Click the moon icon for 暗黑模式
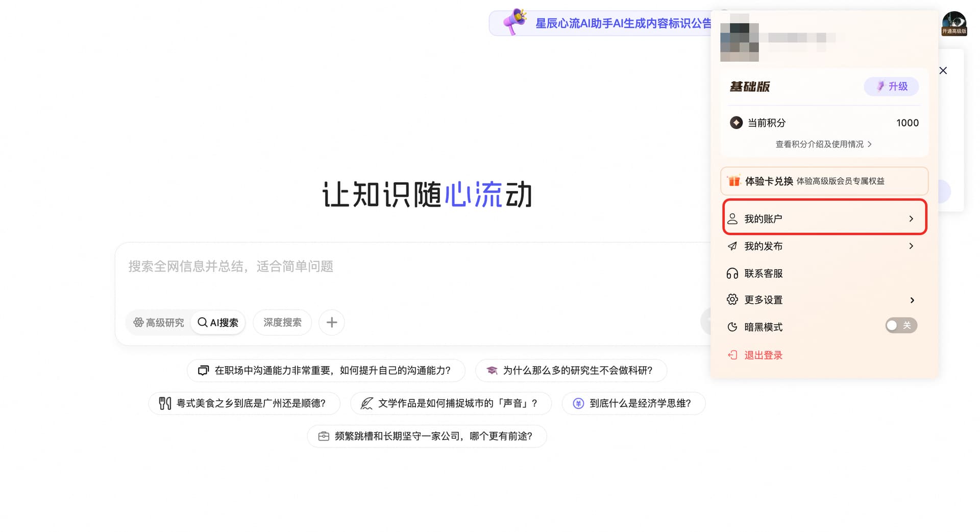Image resolution: width=980 pixels, height=532 pixels. click(x=732, y=327)
